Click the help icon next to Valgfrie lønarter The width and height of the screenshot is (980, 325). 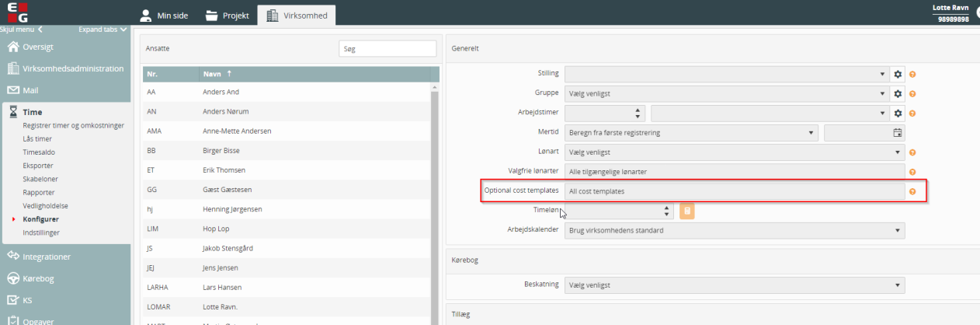coord(912,172)
